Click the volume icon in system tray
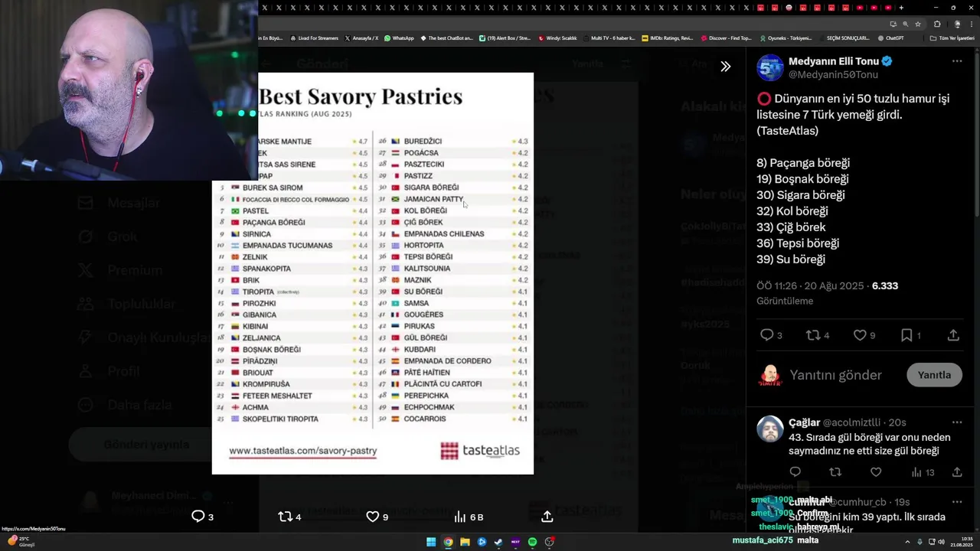This screenshot has width=980, height=551. (x=940, y=542)
